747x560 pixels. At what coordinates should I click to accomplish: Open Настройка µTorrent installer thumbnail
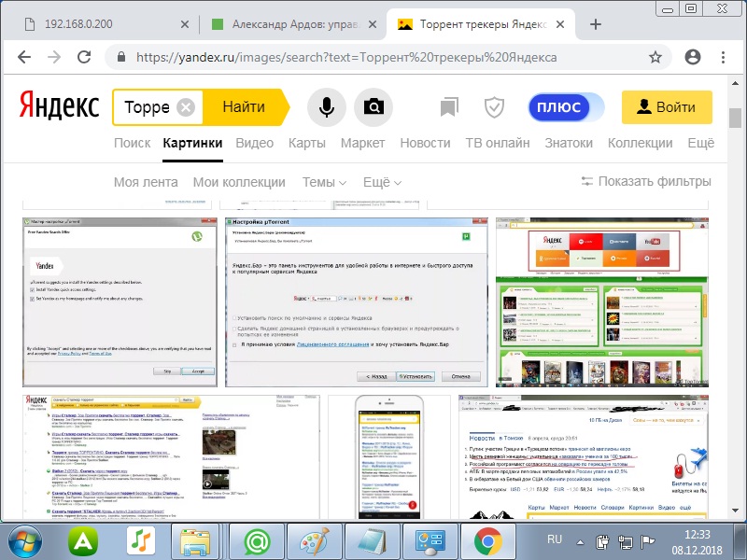point(357,301)
